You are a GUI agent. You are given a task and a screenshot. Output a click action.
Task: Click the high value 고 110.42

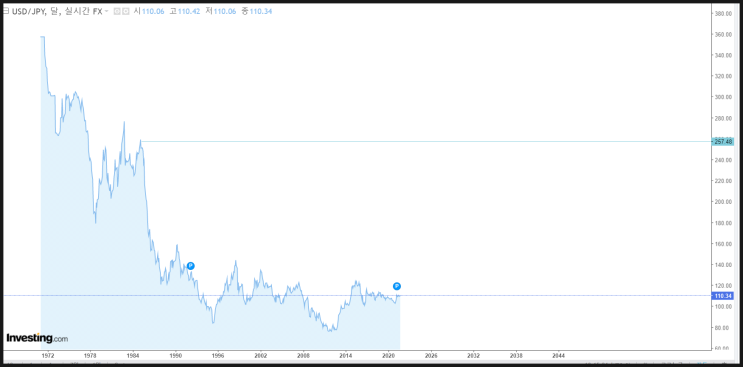[x=184, y=11]
